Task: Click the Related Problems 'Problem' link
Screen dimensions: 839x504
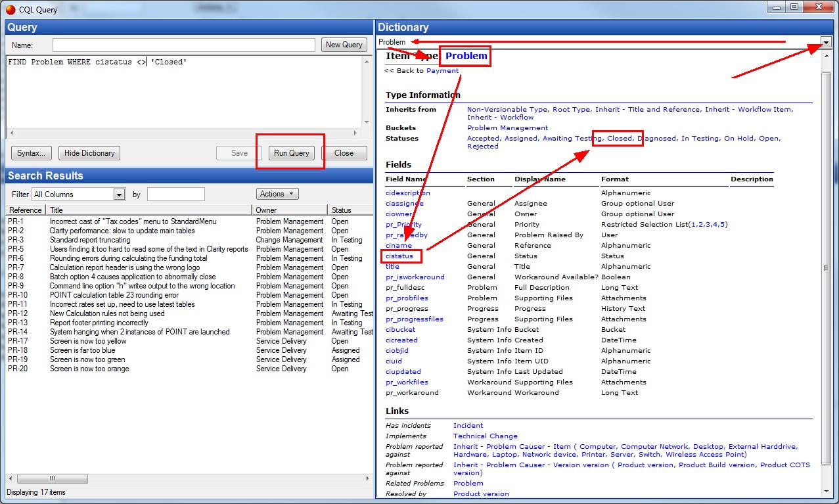Action: 468,484
